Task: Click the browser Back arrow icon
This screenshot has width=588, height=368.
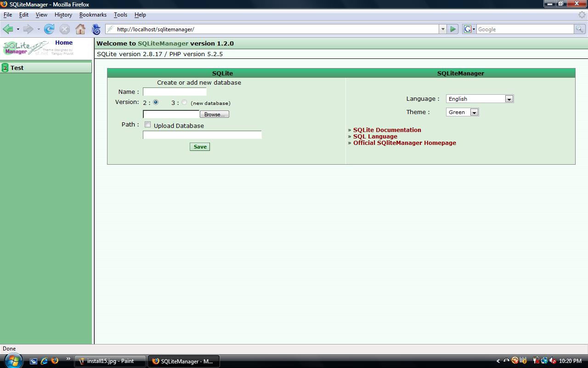Action: (8, 29)
